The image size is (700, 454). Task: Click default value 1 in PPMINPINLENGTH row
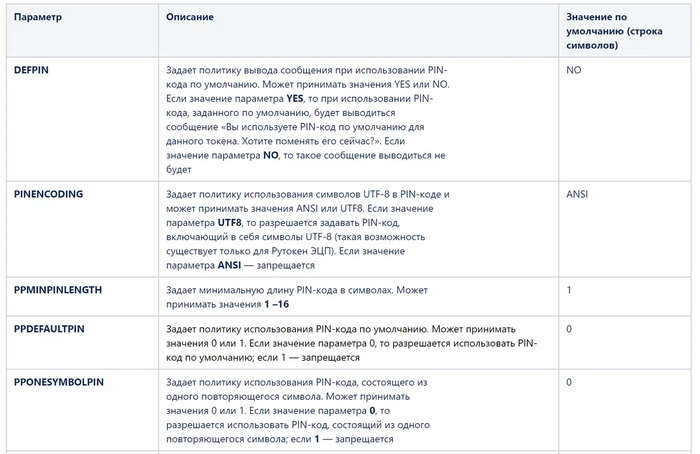click(x=569, y=290)
